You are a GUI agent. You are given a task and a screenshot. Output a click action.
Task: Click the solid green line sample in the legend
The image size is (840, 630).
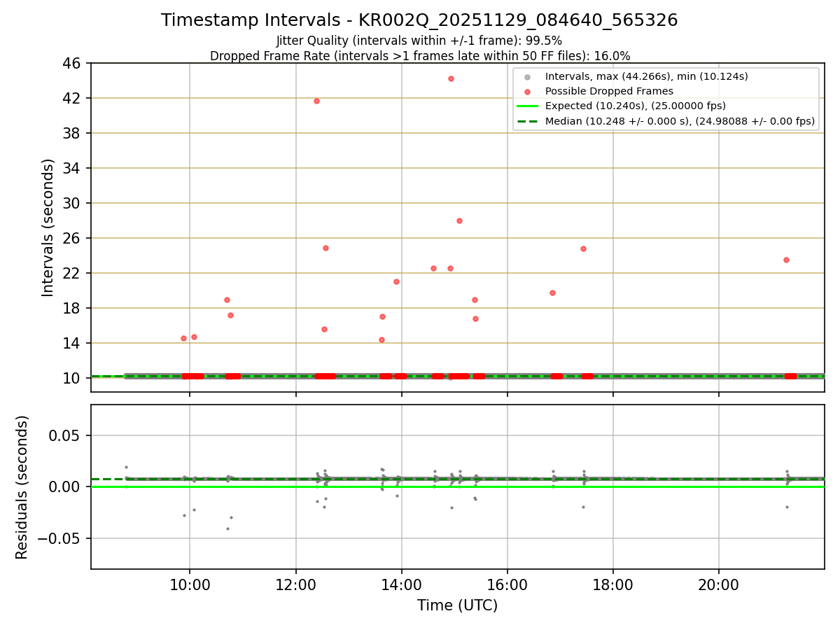point(527,106)
